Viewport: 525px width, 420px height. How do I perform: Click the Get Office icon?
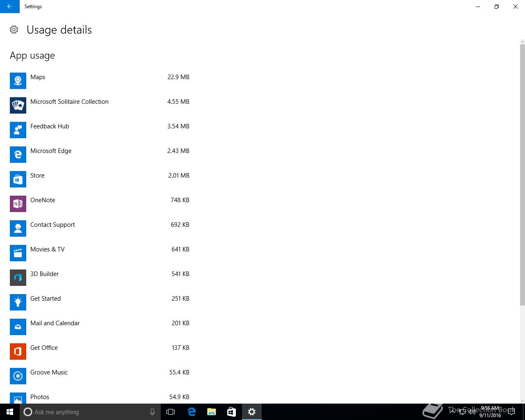click(18, 352)
